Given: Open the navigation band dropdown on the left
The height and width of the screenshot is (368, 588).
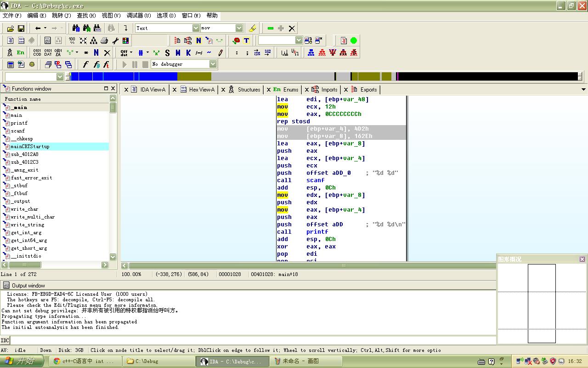Looking at the screenshot, I should (60, 76).
